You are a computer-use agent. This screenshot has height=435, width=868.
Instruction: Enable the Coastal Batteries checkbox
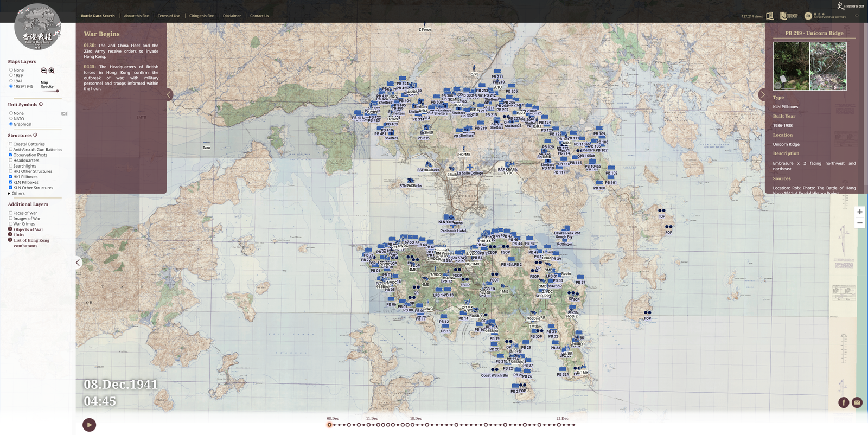(x=11, y=144)
